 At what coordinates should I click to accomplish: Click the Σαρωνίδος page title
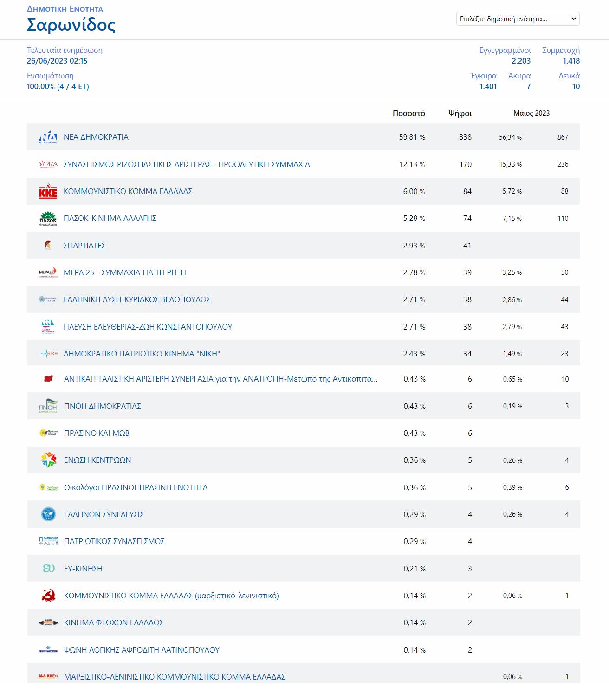pos(71,25)
